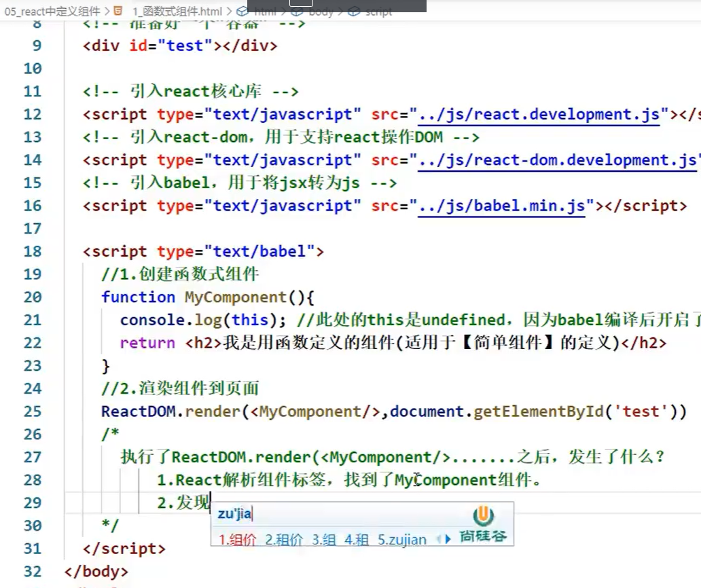Open the body breadcrumb segment
Image resolution: width=701 pixels, height=588 pixels.
coord(321,11)
